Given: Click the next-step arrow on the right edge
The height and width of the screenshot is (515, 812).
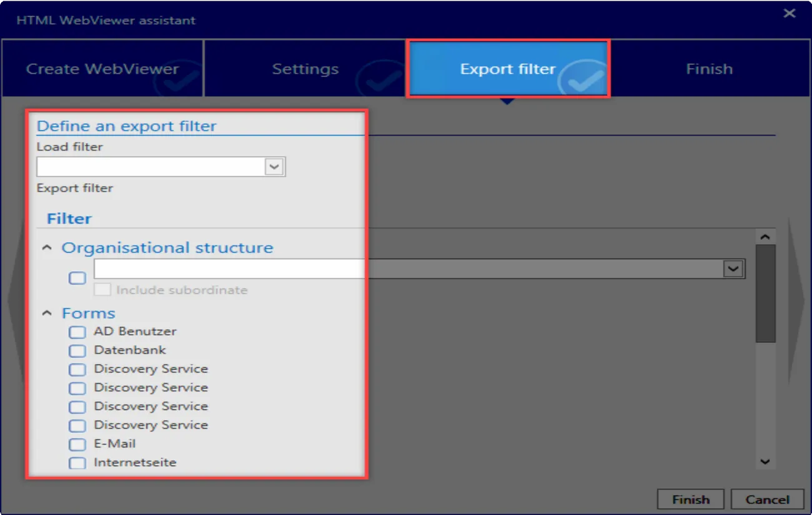Looking at the screenshot, I should pyautogui.click(x=797, y=301).
